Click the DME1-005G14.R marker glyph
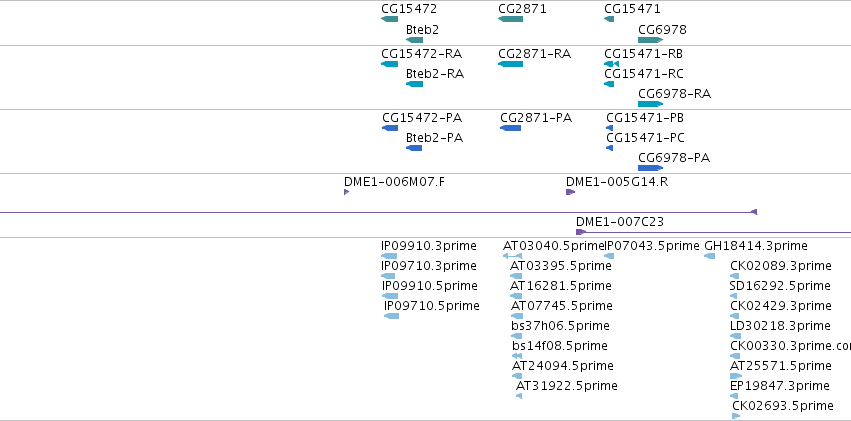Image resolution: width=851 pixels, height=421 pixels. 570,192
